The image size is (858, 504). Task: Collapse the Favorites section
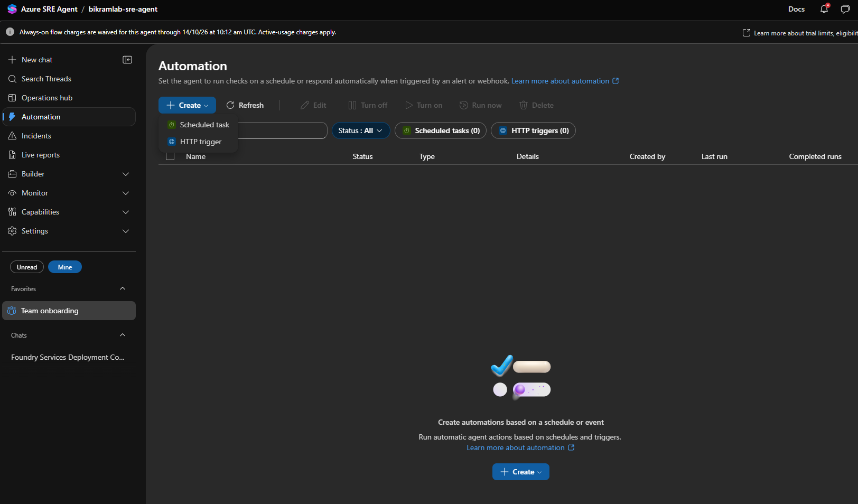click(x=123, y=288)
